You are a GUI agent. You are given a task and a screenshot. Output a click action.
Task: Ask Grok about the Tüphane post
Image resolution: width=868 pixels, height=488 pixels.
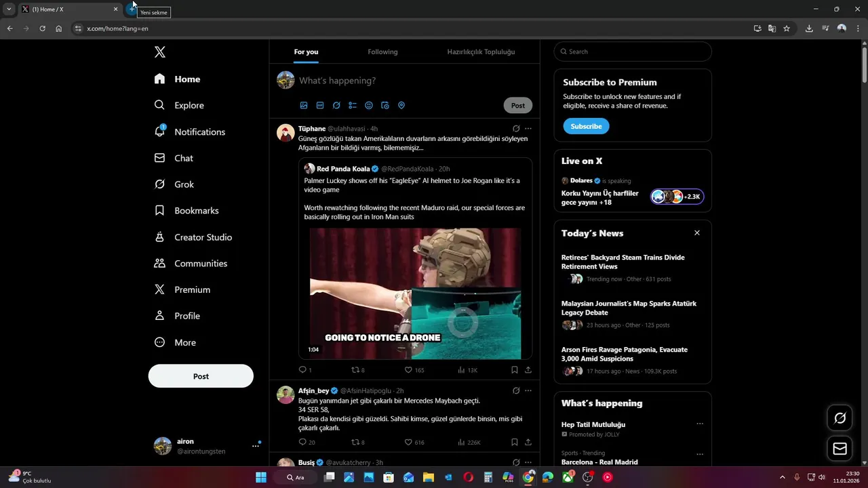(x=516, y=129)
